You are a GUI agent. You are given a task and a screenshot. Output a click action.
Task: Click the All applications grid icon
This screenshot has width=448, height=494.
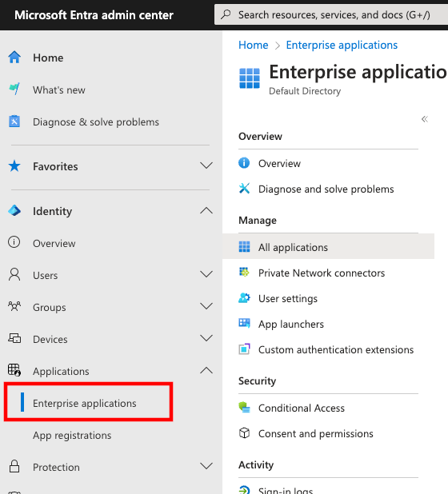point(244,247)
